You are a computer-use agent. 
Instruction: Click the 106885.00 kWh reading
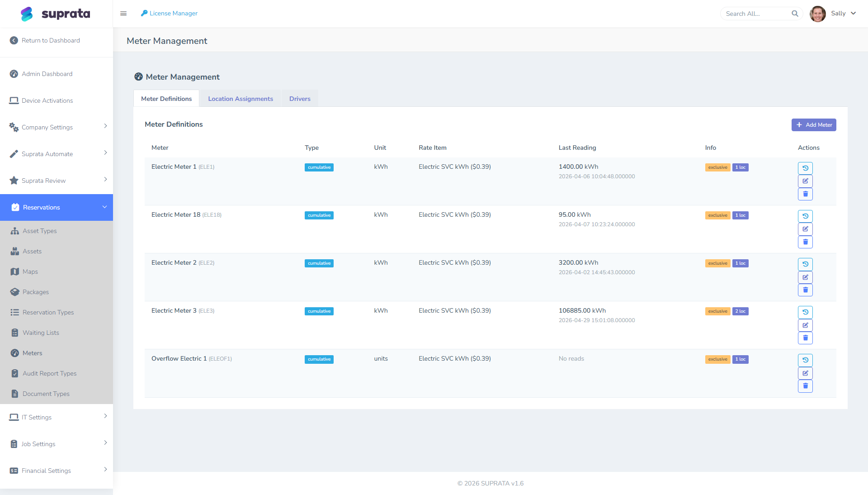coord(582,310)
